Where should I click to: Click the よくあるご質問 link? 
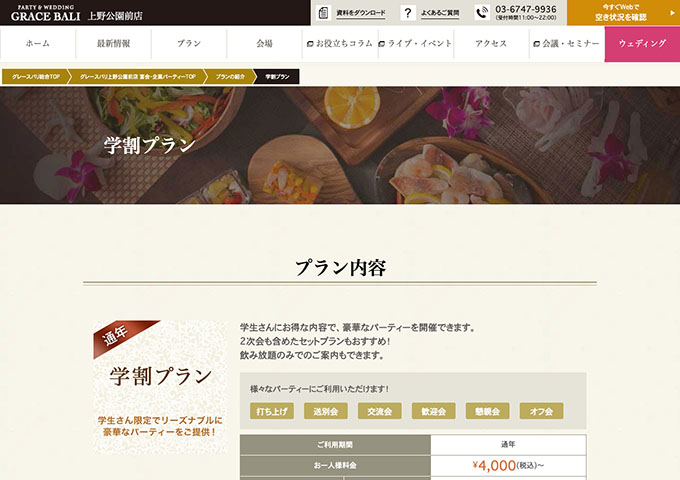[440, 13]
